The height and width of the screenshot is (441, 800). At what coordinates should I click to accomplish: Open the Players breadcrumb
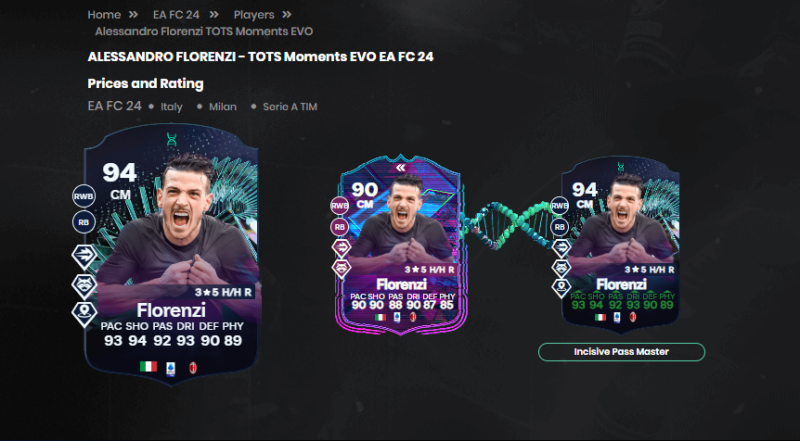click(254, 15)
